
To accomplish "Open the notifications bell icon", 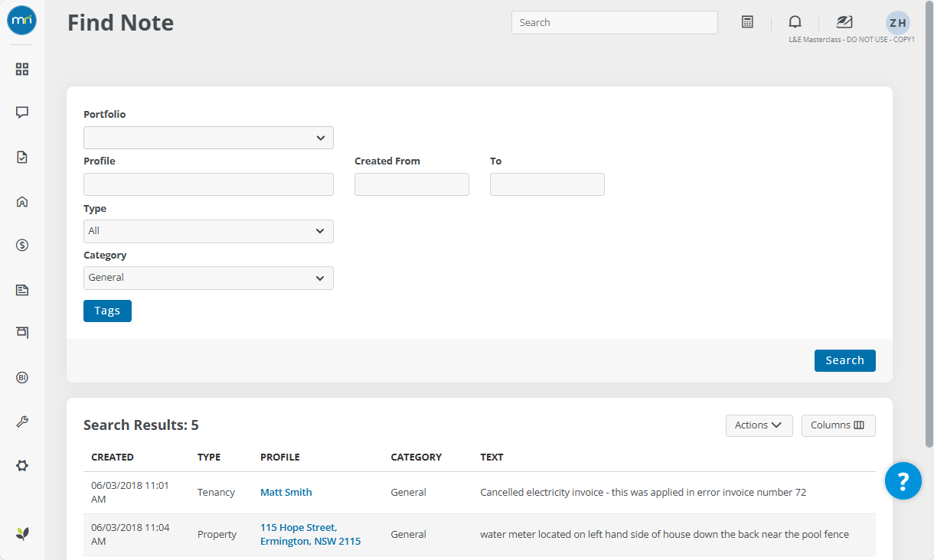I will coord(795,22).
